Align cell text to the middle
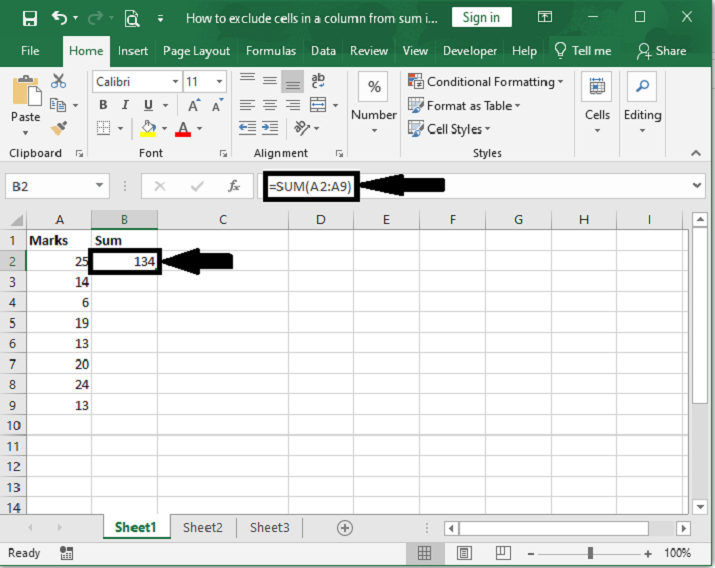The image size is (715, 568). tap(270, 81)
